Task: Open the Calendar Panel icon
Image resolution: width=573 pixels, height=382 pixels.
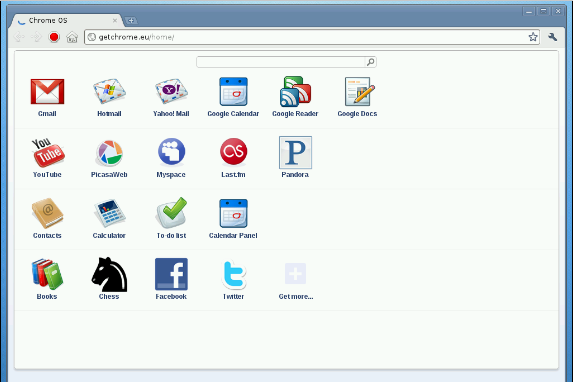Action: click(x=233, y=213)
